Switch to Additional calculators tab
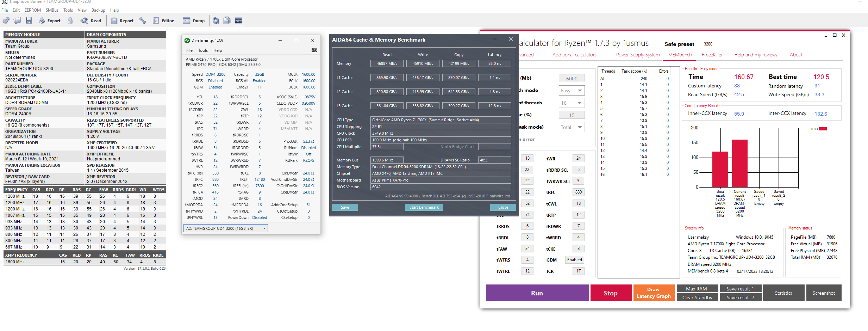 574,55
